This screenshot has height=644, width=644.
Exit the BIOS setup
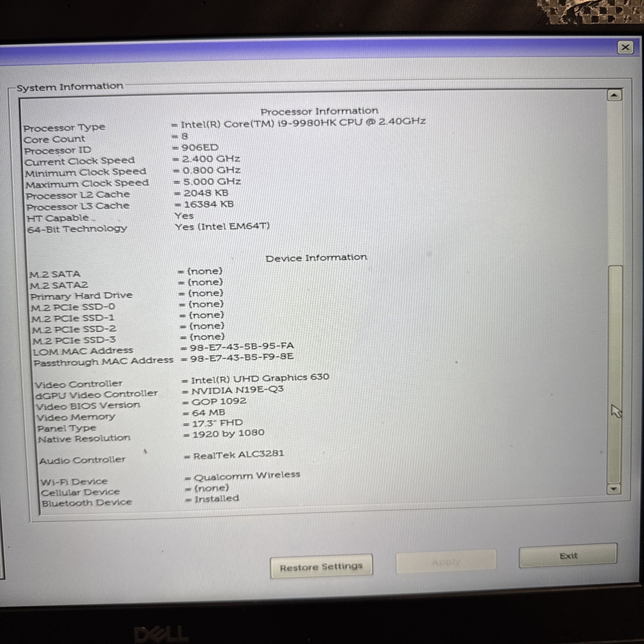pos(568,556)
